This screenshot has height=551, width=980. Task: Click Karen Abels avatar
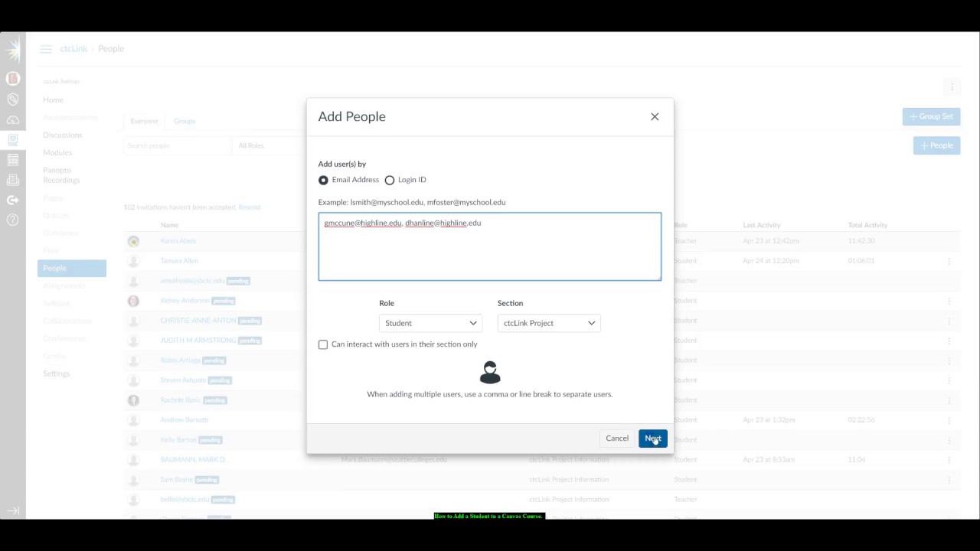coord(133,241)
